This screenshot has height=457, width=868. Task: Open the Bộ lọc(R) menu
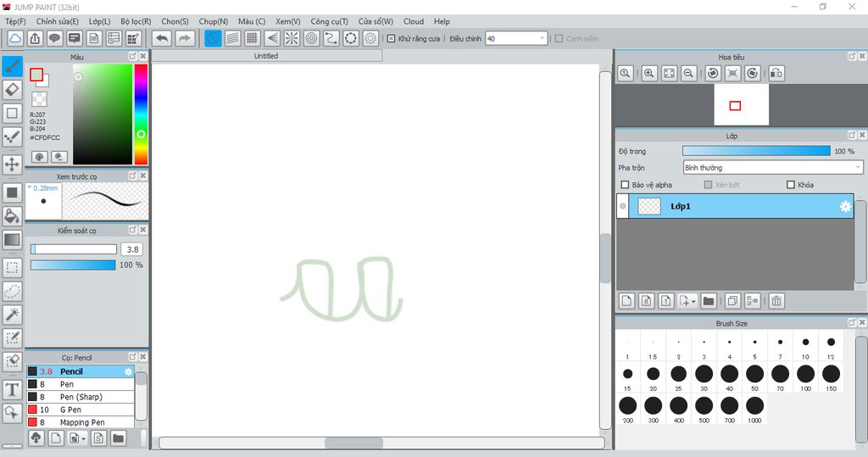(136, 21)
